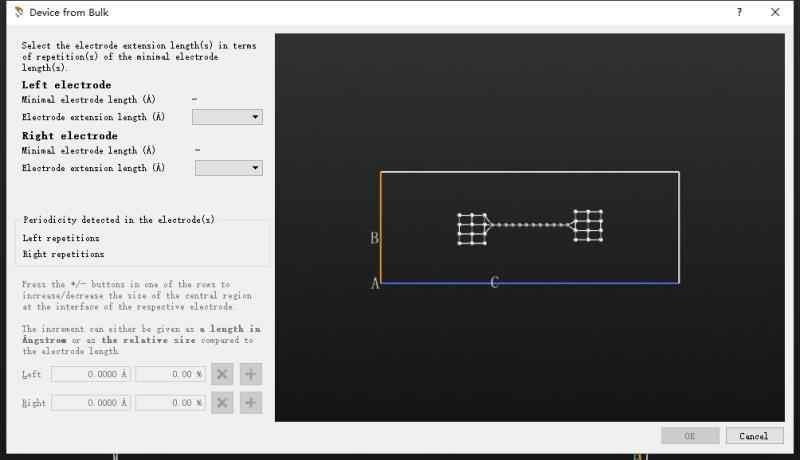Click the axis label B in preview
The height and width of the screenshot is (460, 800).
pyautogui.click(x=374, y=238)
